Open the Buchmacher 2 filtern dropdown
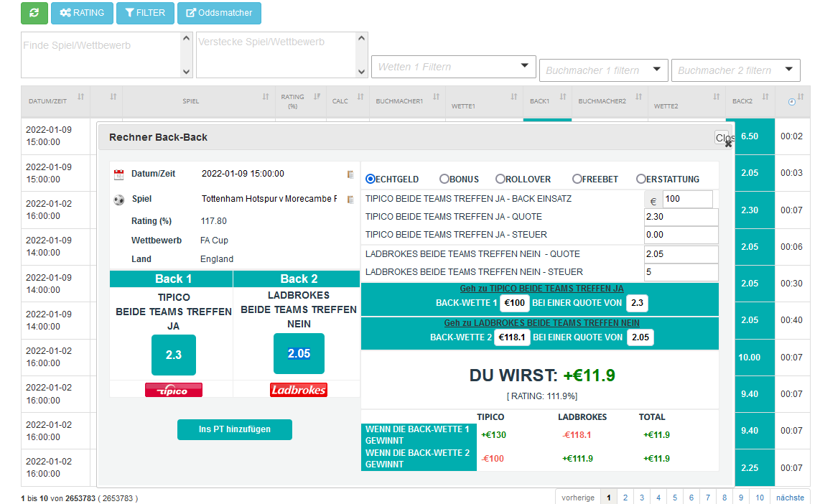The width and height of the screenshot is (820, 504). (x=736, y=70)
